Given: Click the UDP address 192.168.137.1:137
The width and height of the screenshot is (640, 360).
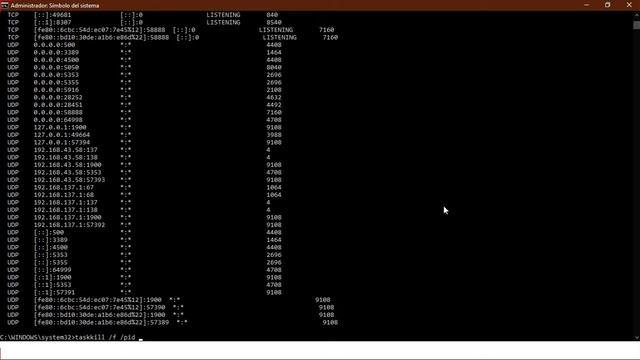Looking at the screenshot, I should point(66,202).
